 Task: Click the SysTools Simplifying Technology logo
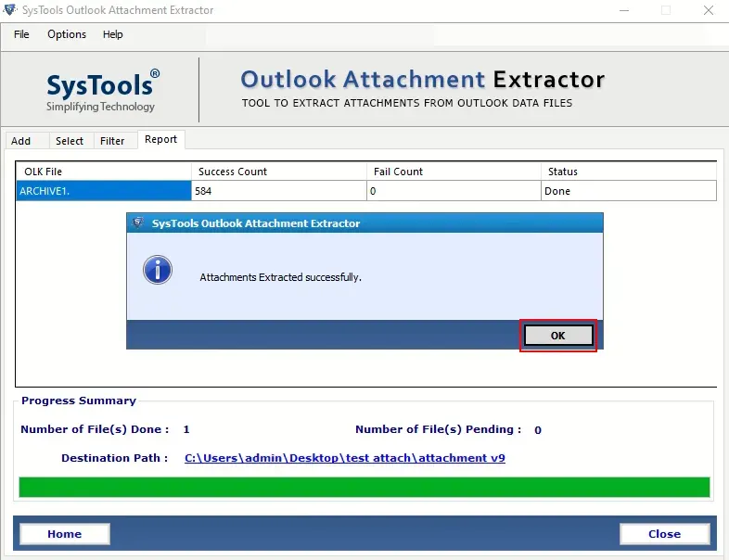[x=103, y=91]
